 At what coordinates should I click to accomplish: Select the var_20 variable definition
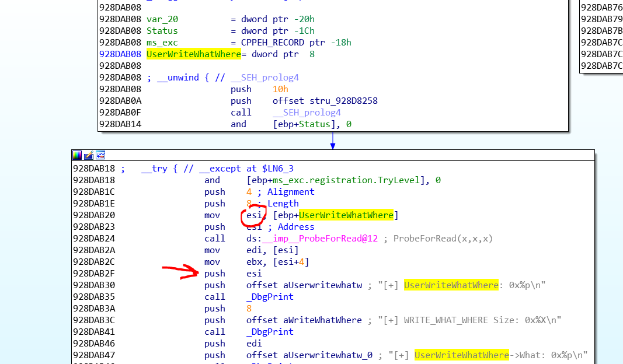click(x=162, y=19)
